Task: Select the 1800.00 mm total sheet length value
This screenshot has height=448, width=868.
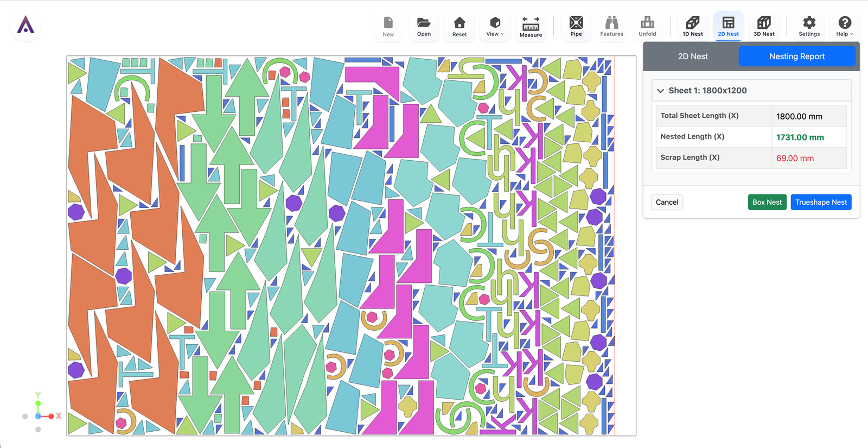Action: (799, 117)
